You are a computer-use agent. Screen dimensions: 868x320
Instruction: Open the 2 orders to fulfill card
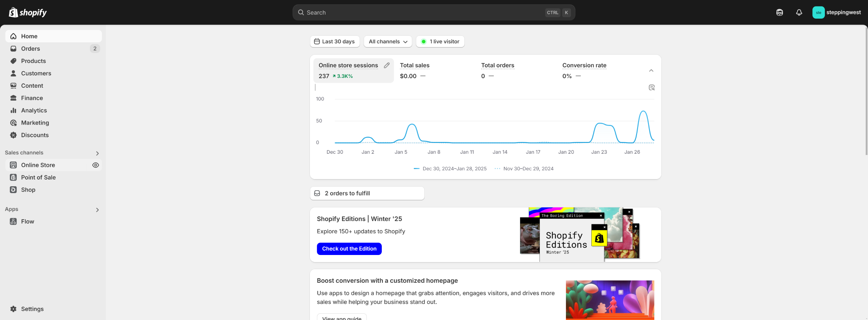click(367, 193)
